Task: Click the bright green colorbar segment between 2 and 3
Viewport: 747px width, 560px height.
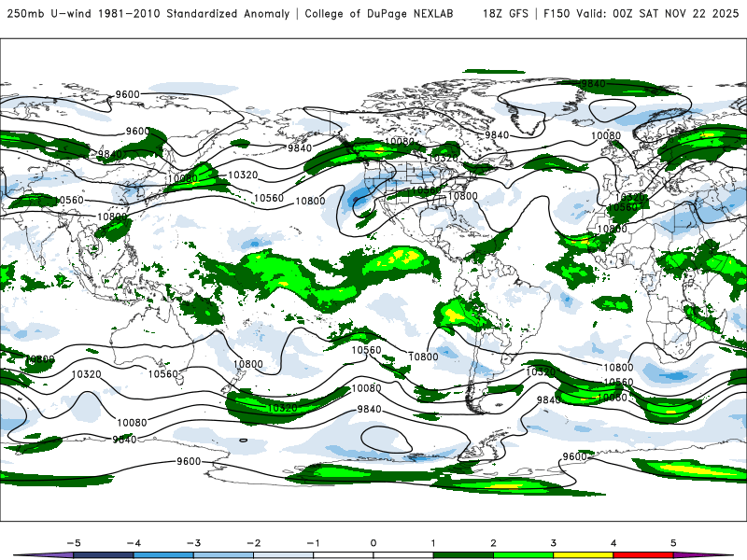Action: [x=524, y=555]
